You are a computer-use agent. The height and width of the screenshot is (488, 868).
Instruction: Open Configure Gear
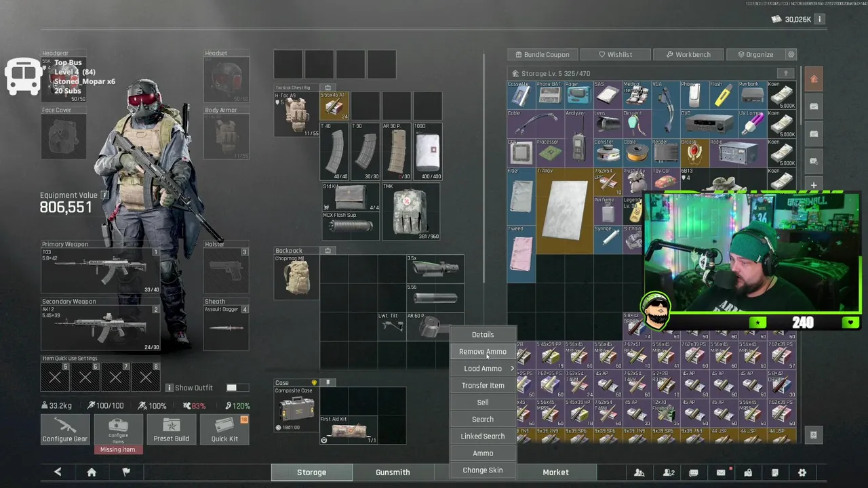point(65,430)
